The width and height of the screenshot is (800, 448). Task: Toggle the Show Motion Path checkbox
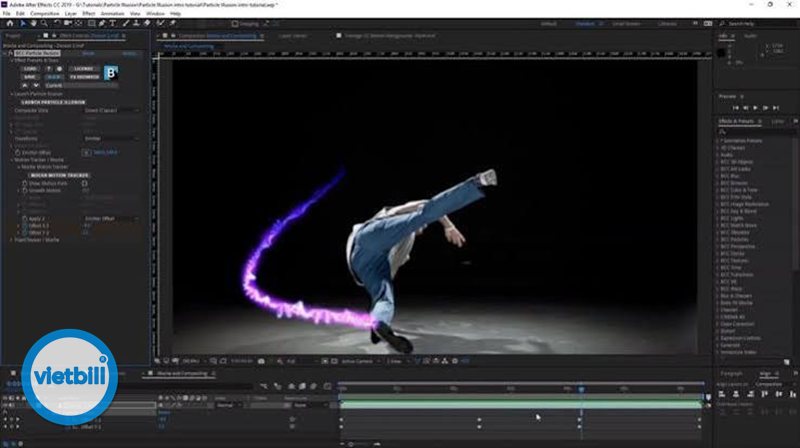[x=85, y=183]
